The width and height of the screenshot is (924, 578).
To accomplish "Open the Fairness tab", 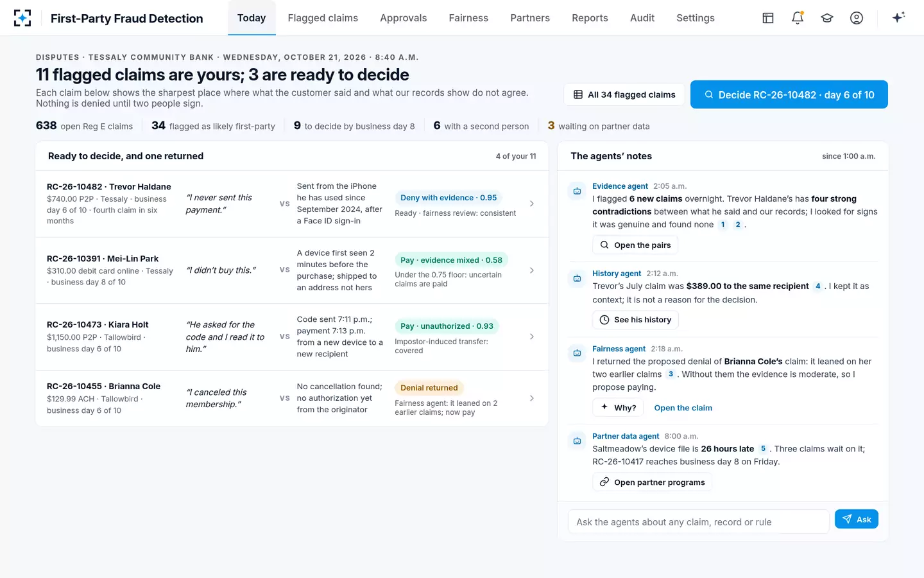I will [x=468, y=18].
